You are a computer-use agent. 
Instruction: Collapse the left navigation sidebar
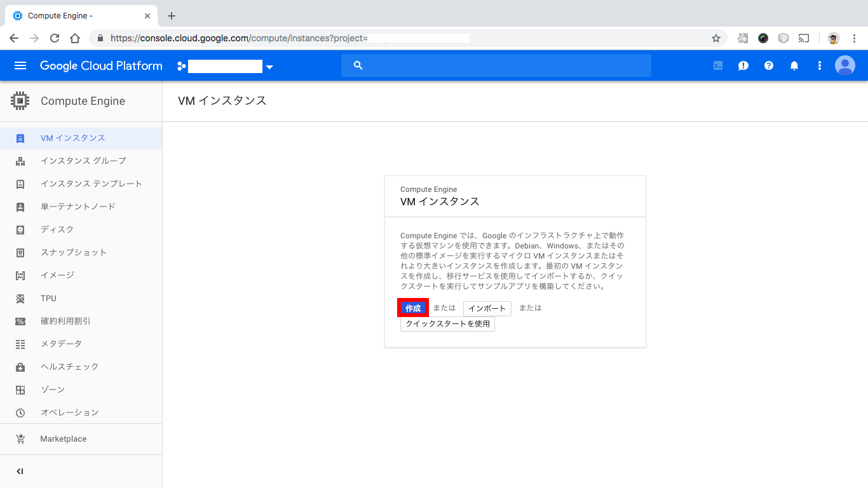point(20,471)
